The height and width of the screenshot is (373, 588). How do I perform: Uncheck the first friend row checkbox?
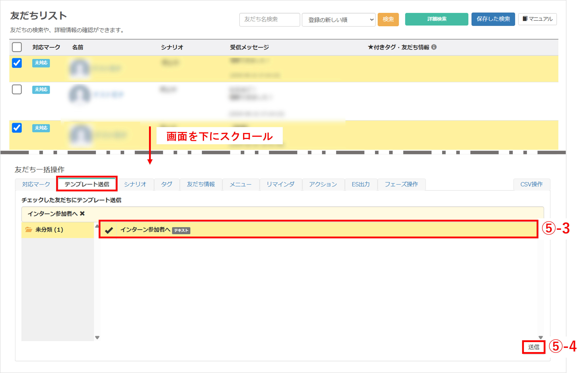(17, 63)
